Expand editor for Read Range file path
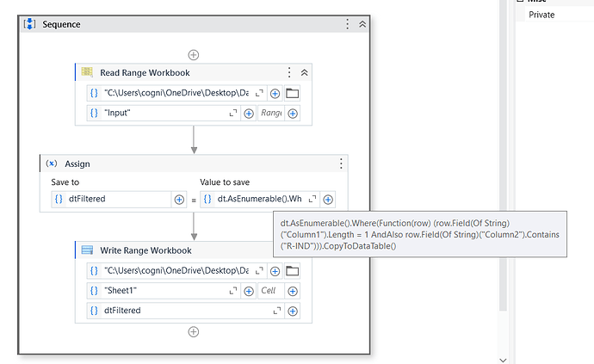 point(259,93)
